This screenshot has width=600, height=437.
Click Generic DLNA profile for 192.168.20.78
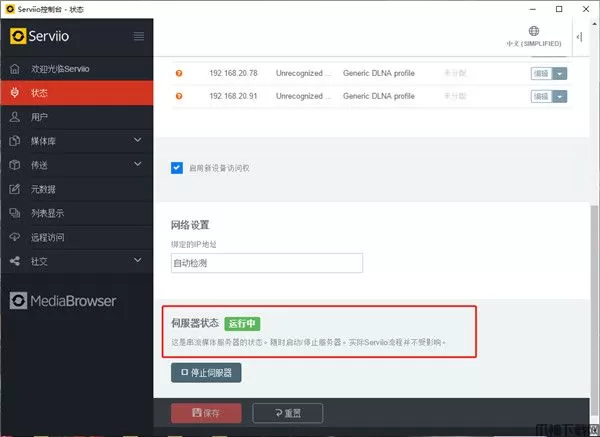(x=379, y=73)
